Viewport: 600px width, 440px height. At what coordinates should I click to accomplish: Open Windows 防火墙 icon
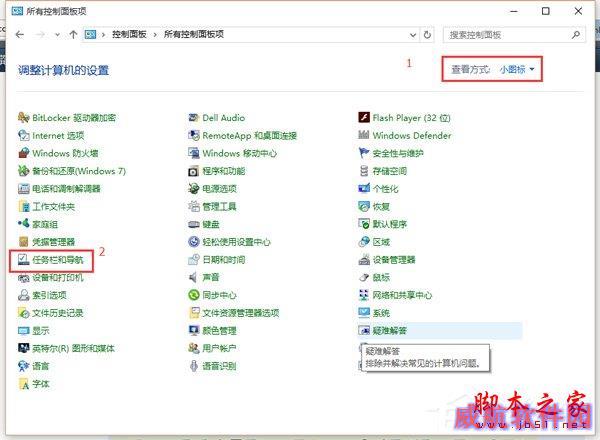(x=24, y=153)
